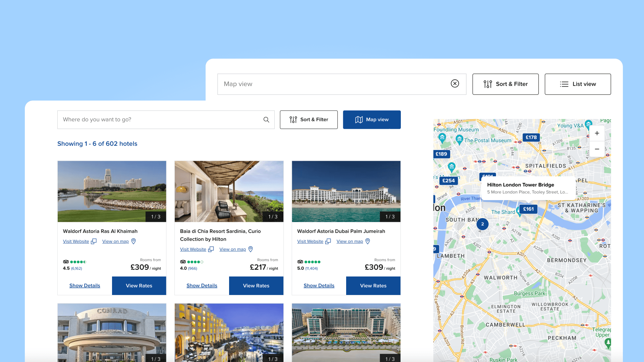
Task: Zoom in on the map
Action: pyautogui.click(x=597, y=133)
